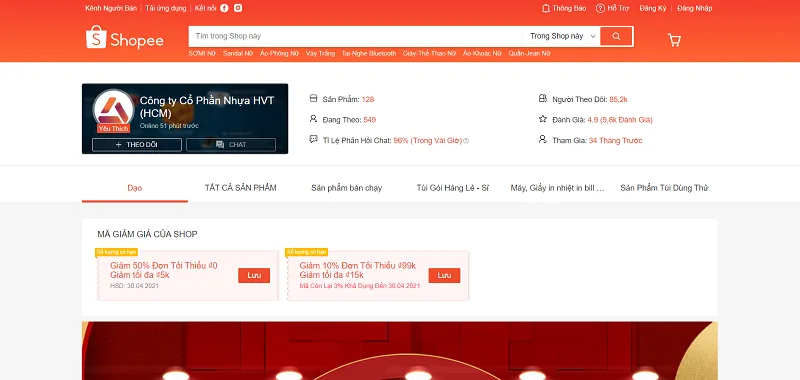800x380 pixels.
Task: Open the Kênh Người Bán link
Action: 111,8
